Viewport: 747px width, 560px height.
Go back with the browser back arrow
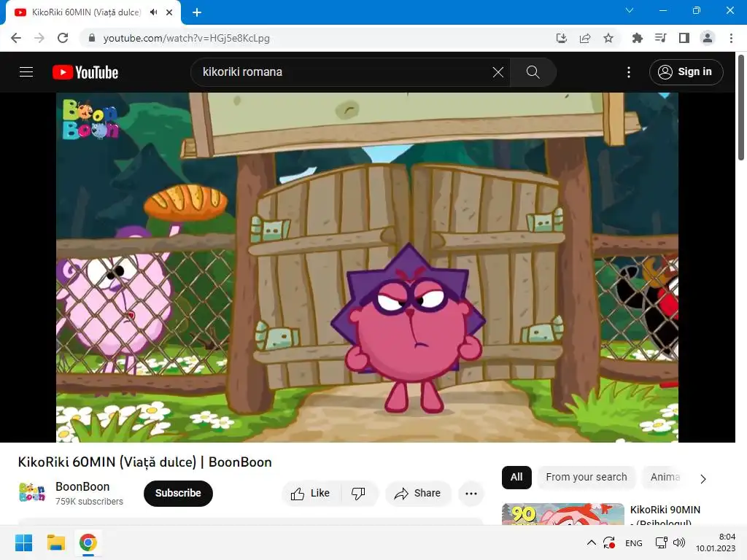(16, 38)
